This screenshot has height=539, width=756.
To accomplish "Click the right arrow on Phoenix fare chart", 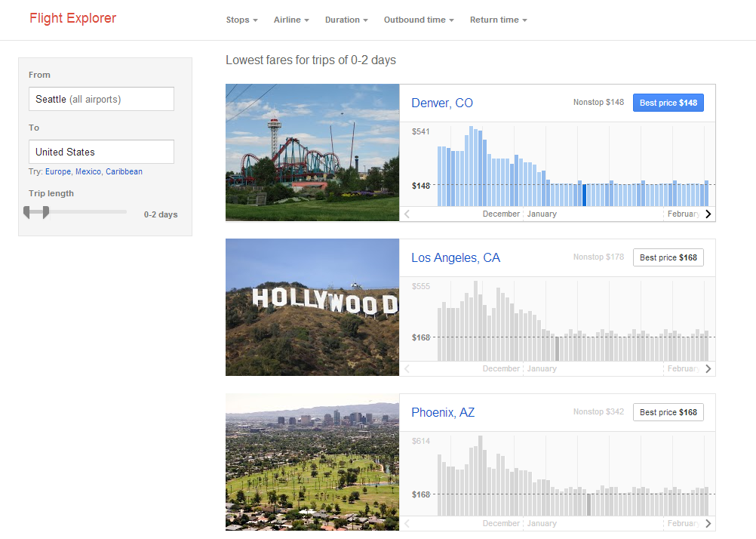I will 708,523.
